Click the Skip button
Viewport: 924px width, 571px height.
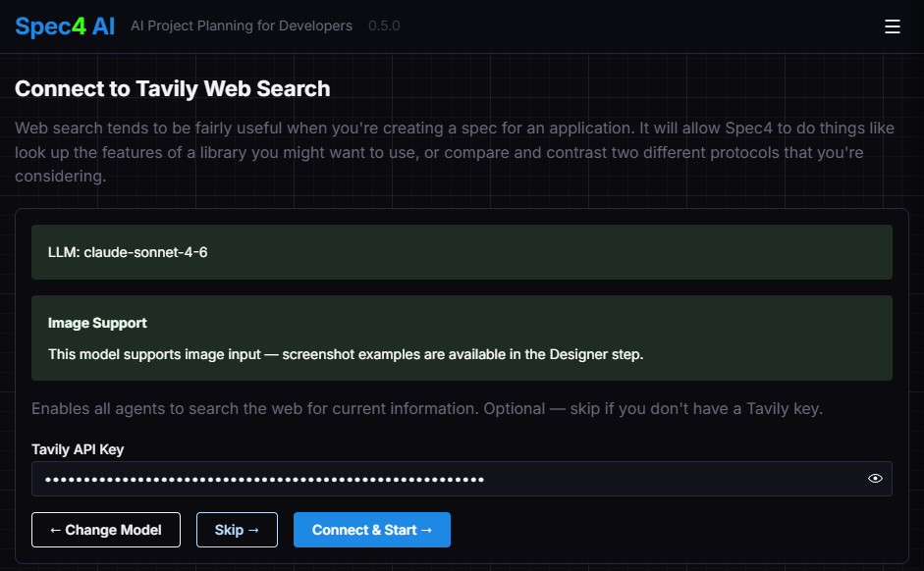click(237, 530)
